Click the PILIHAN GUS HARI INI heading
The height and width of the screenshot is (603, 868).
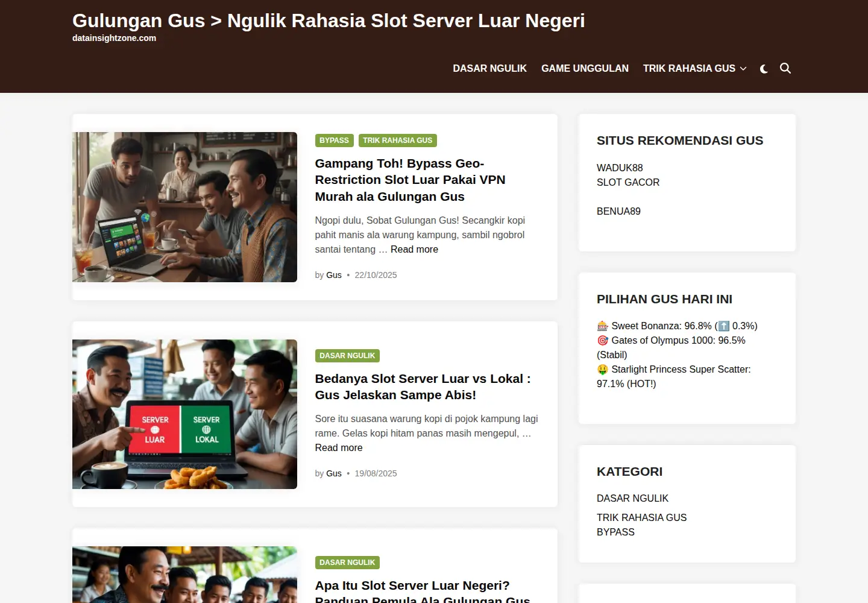664,299
